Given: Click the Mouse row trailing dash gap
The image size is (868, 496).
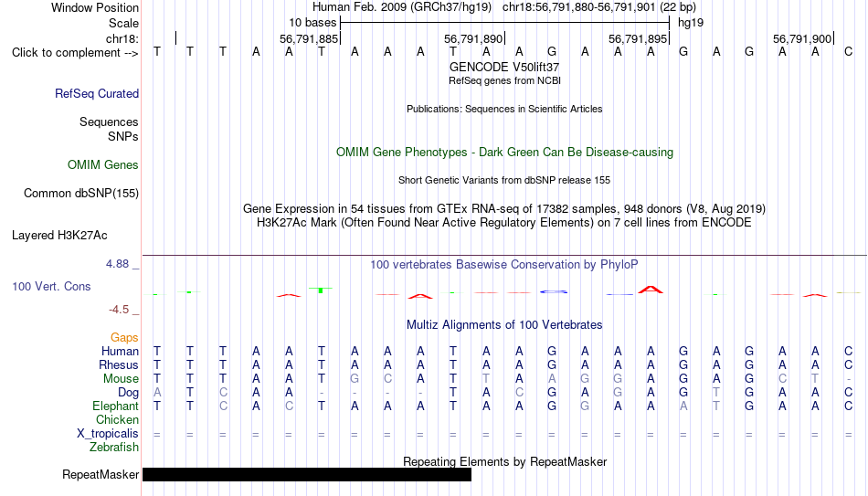Looking at the screenshot, I should 849,379.
